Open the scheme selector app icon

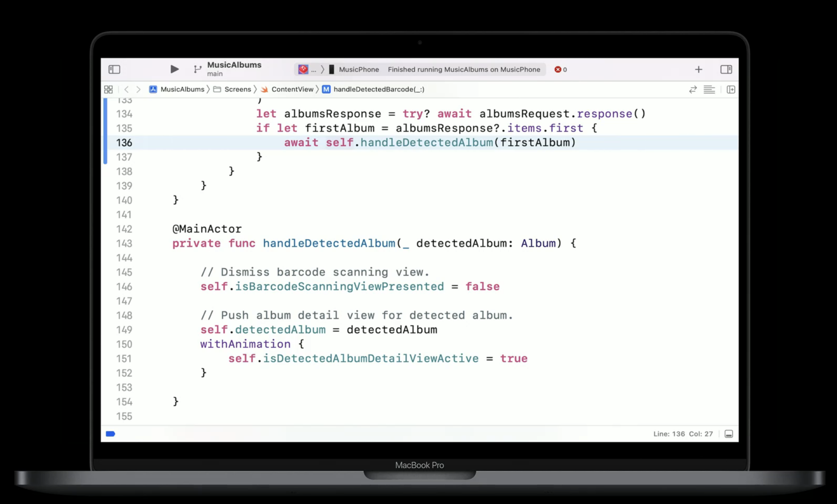point(303,69)
